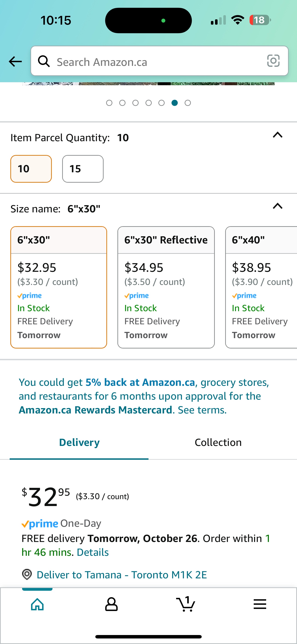Open the account profile icon

click(x=111, y=604)
